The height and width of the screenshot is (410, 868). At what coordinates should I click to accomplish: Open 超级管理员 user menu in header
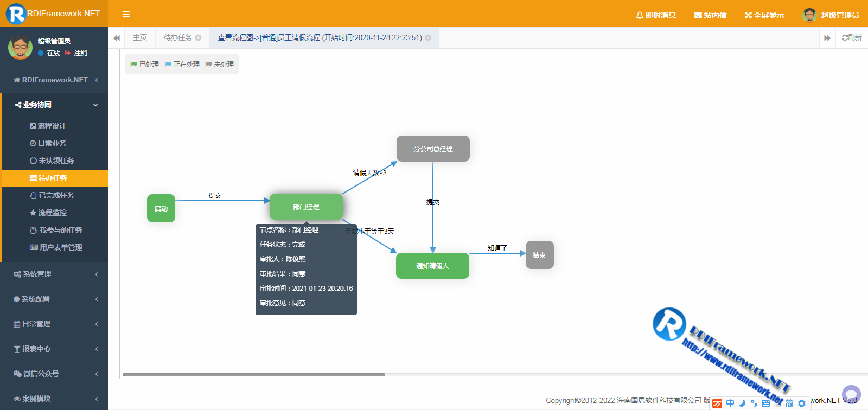coord(831,15)
